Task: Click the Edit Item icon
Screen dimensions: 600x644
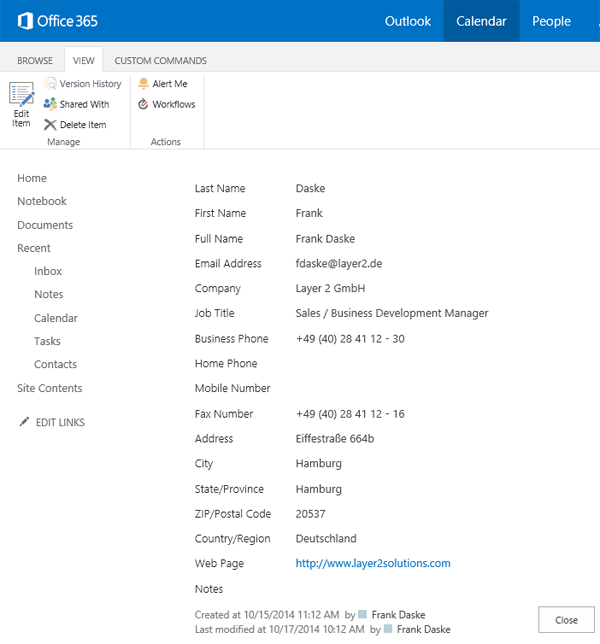Action: (x=22, y=96)
